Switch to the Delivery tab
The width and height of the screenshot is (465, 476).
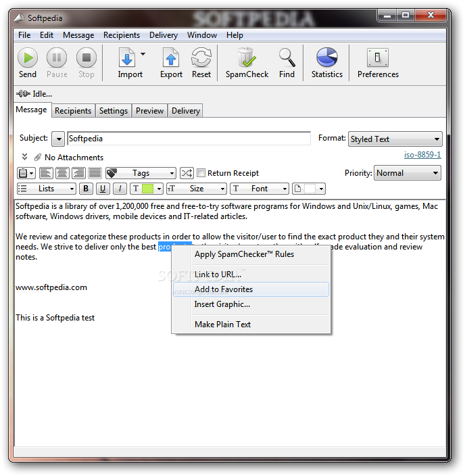(x=185, y=111)
